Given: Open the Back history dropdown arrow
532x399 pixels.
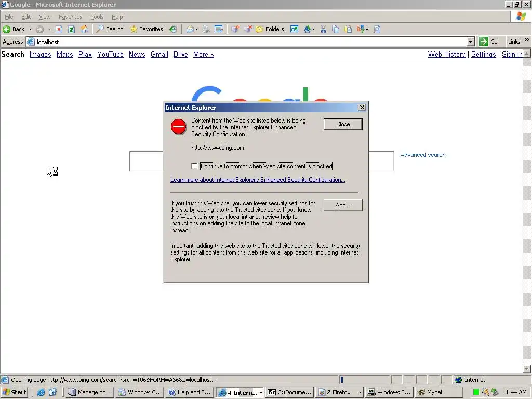Looking at the screenshot, I should [x=30, y=29].
